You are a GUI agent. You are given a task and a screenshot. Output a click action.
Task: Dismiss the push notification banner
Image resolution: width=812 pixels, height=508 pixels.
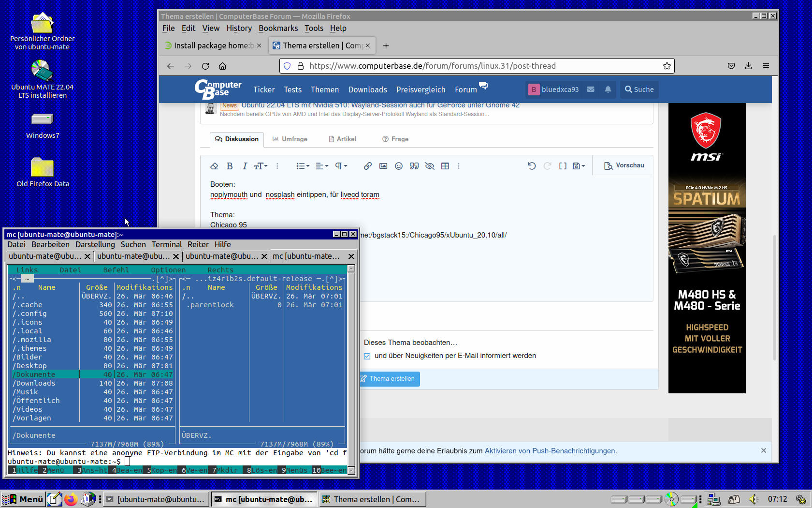[764, 450]
